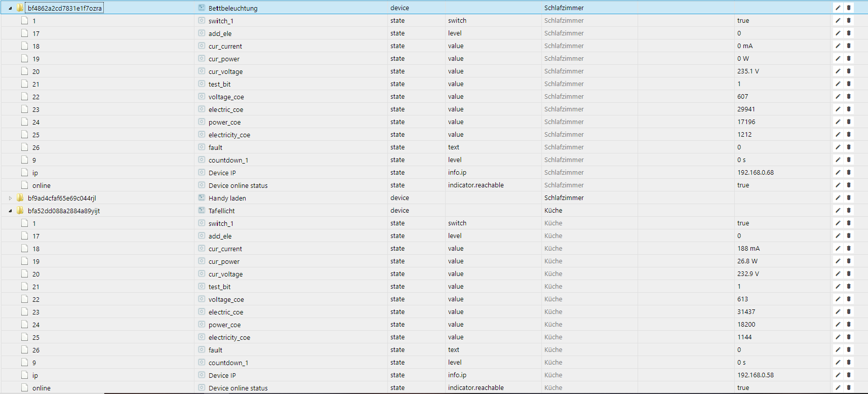Delete Device IP state 192.168.0.58
The image size is (868, 394).
tap(849, 375)
